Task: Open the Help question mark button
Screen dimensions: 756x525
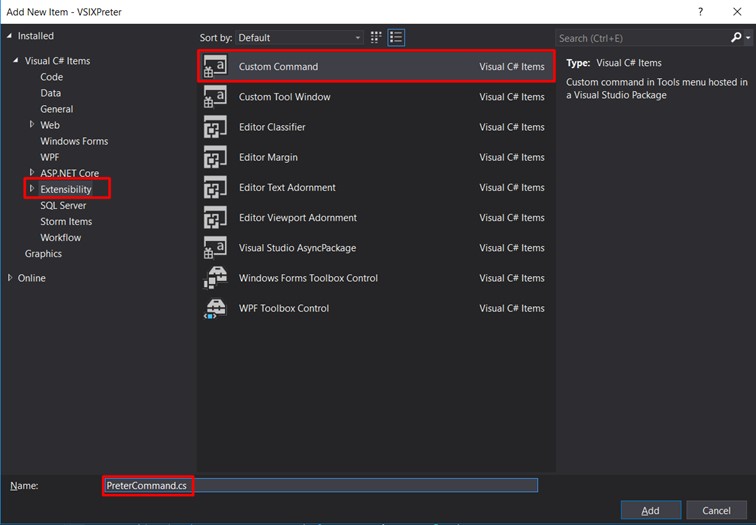Action: click(701, 12)
